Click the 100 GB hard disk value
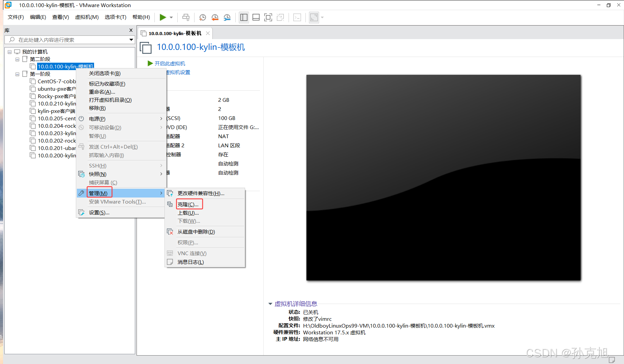 [x=227, y=118]
